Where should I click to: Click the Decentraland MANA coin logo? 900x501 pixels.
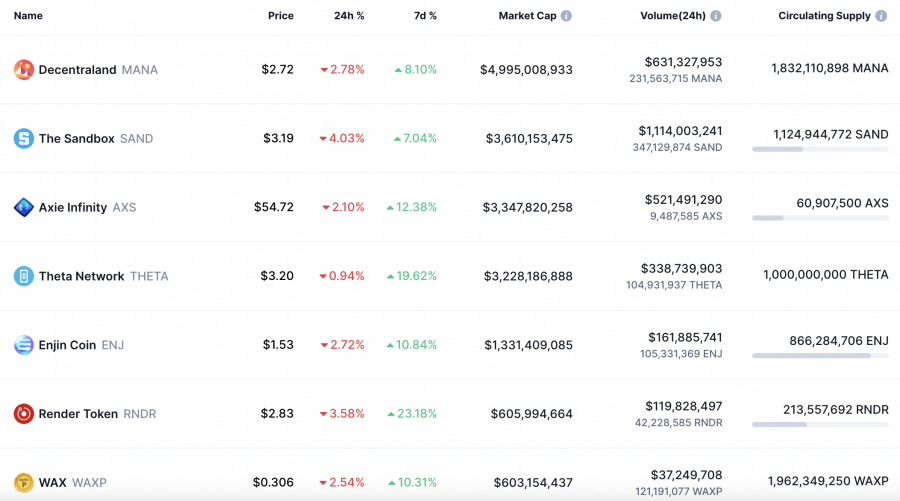pos(23,70)
